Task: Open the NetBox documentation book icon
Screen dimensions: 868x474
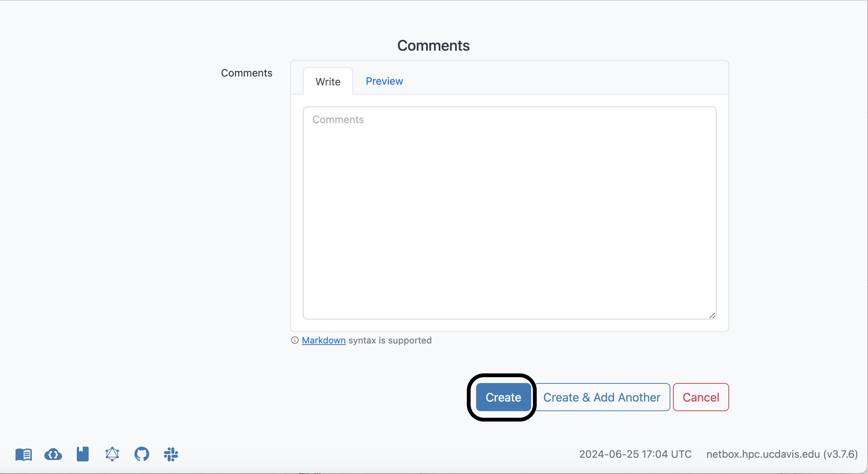Action: [x=24, y=454]
